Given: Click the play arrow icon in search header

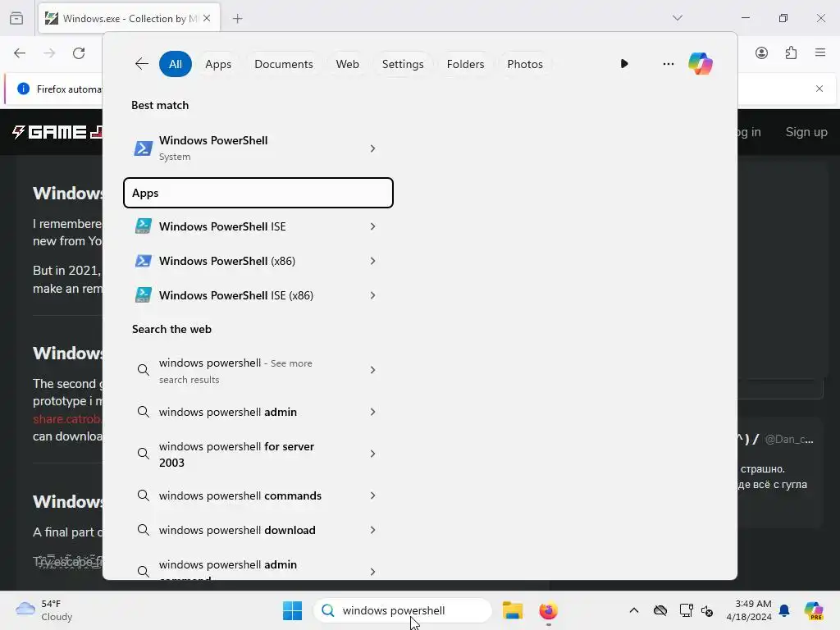Looking at the screenshot, I should point(624,64).
